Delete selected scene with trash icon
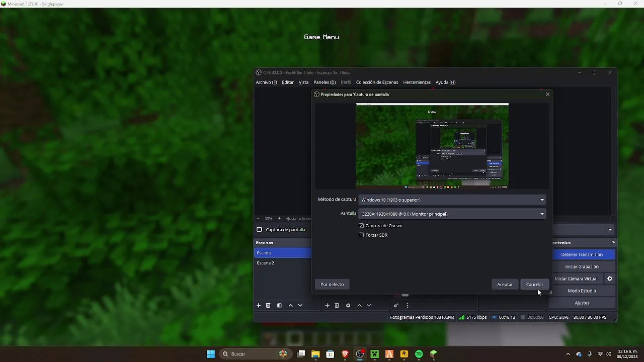644x362 pixels. (x=268, y=305)
